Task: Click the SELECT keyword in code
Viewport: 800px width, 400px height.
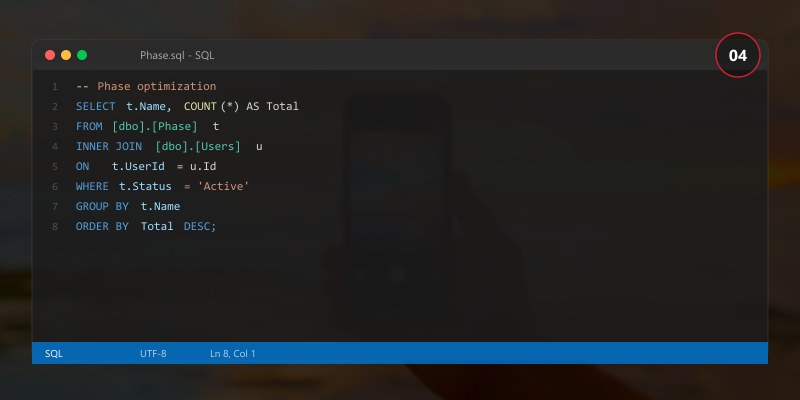Action: pyautogui.click(x=95, y=106)
